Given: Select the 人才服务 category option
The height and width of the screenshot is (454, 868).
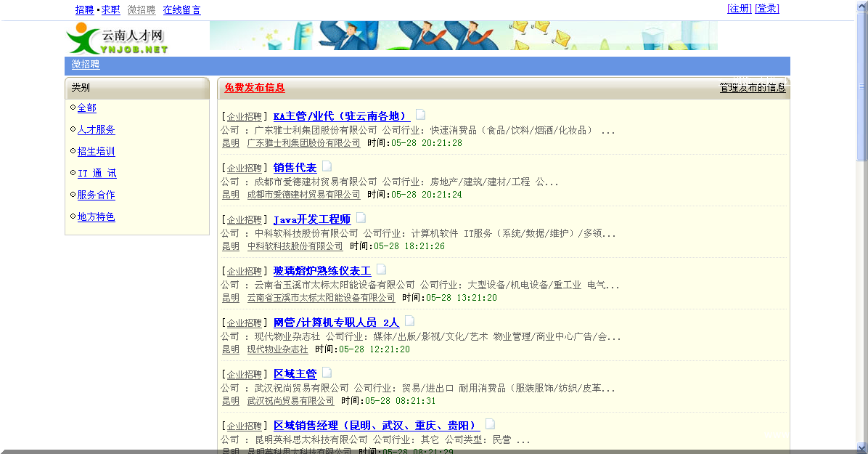Looking at the screenshot, I should (95, 129).
